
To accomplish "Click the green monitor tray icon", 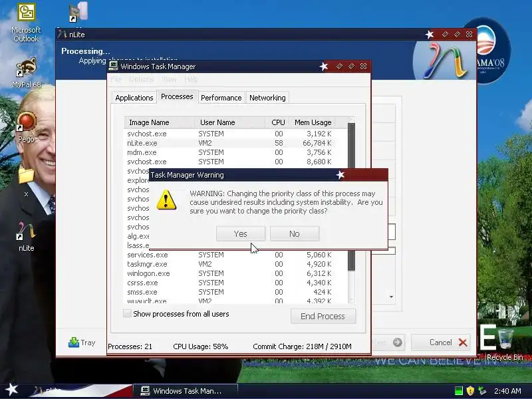I will pos(458,391).
